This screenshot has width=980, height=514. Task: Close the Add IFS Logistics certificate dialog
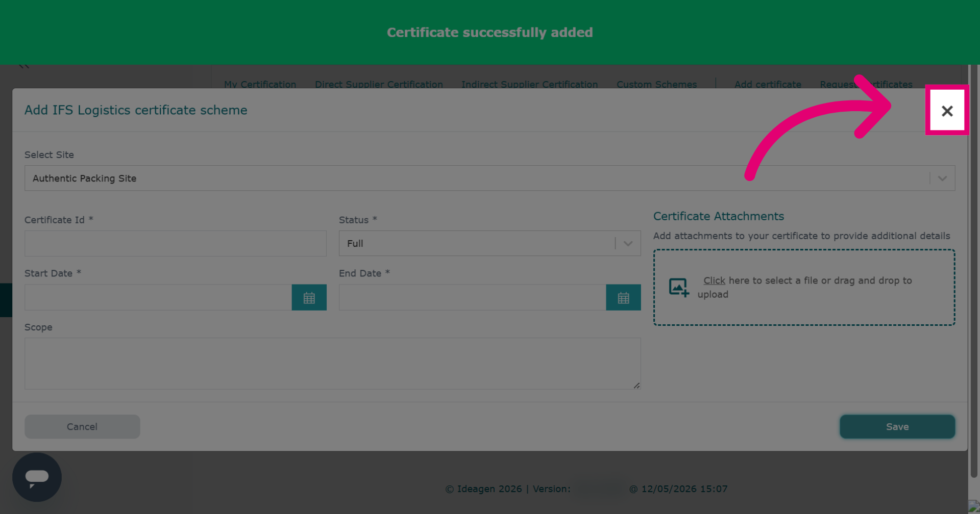(x=947, y=111)
